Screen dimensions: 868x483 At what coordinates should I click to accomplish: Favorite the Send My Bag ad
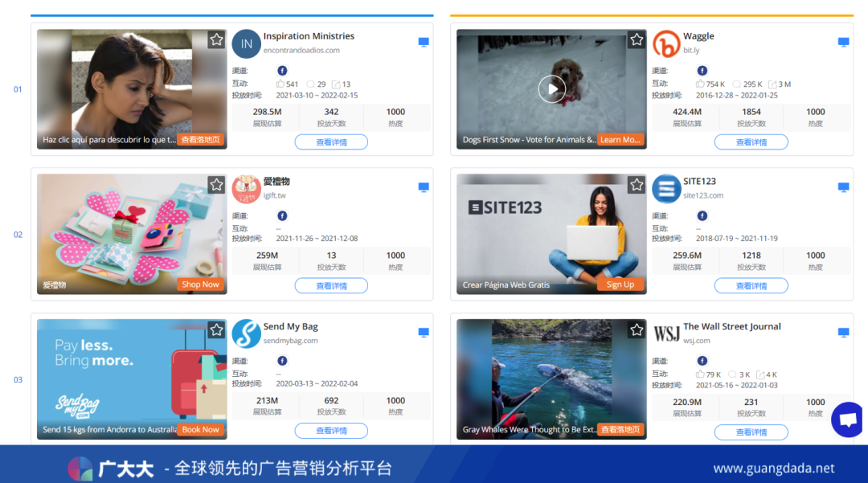click(216, 330)
